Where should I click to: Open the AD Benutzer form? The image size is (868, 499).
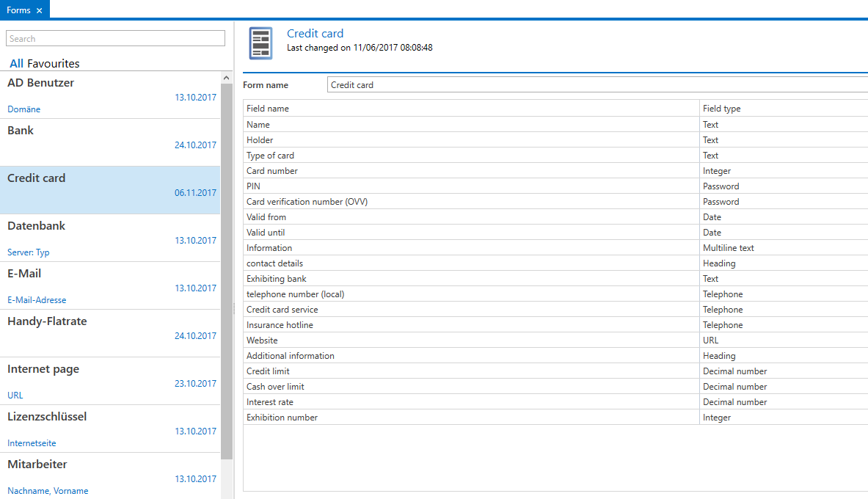click(110, 95)
